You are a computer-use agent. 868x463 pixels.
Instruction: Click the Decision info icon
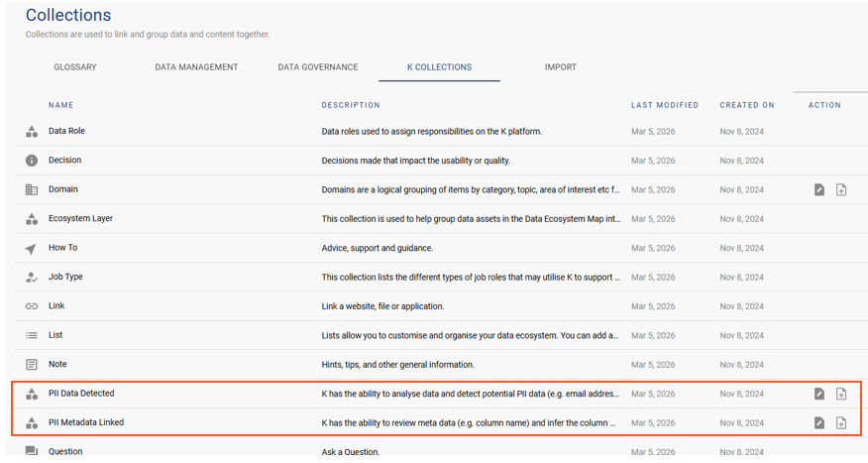(x=32, y=161)
